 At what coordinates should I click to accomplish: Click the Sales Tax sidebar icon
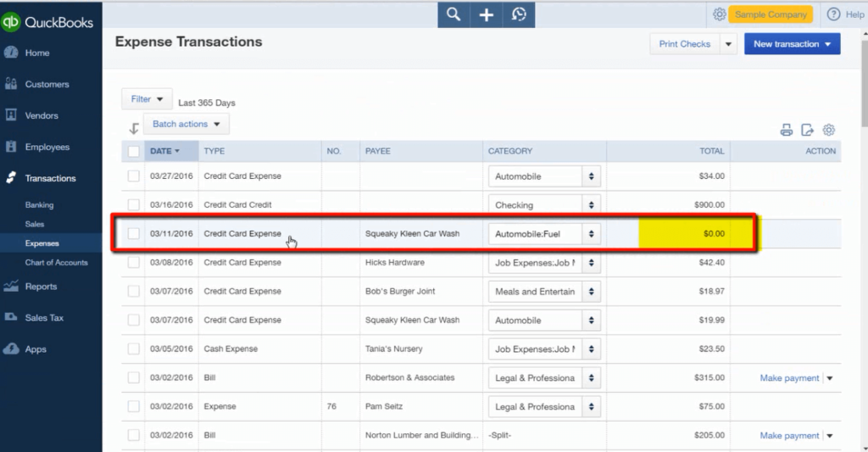(10, 317)
